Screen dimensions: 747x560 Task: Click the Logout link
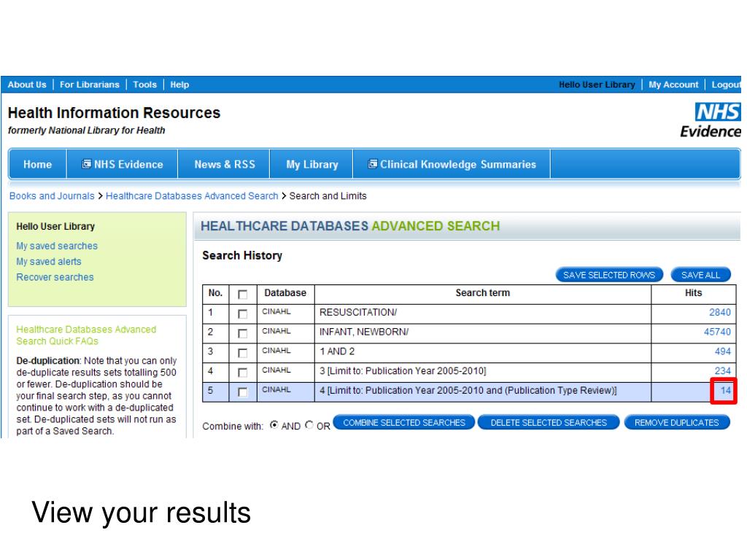[x=726, y=85]
